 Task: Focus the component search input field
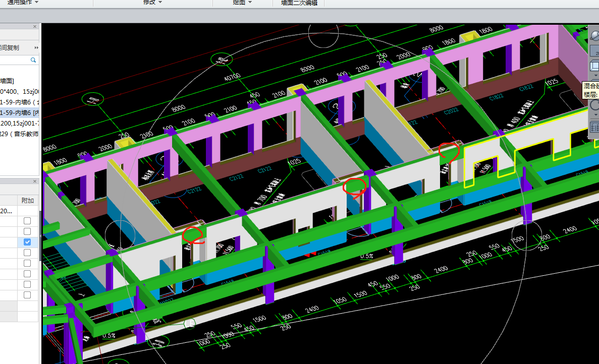point(15,60)
